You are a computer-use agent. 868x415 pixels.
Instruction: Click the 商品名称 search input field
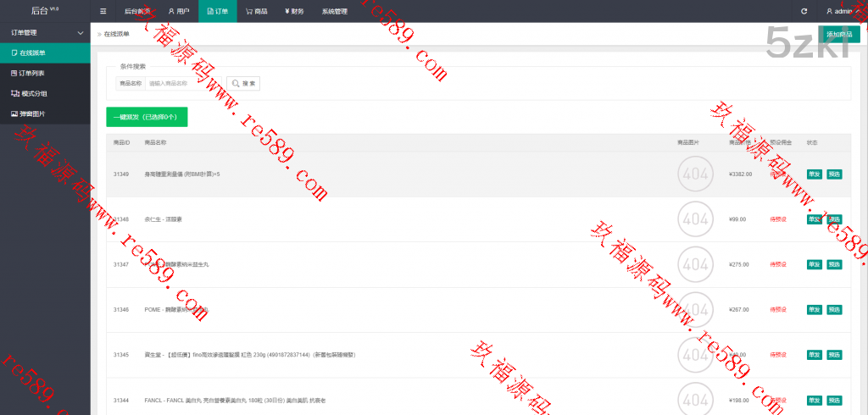coord(182,83)
